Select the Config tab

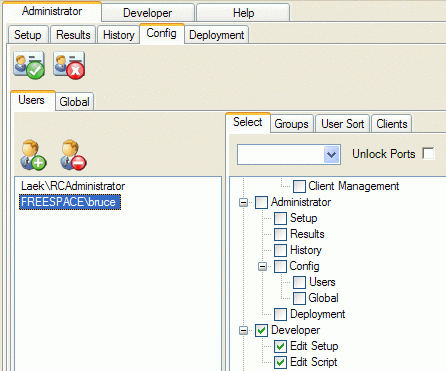pos(162,33)
